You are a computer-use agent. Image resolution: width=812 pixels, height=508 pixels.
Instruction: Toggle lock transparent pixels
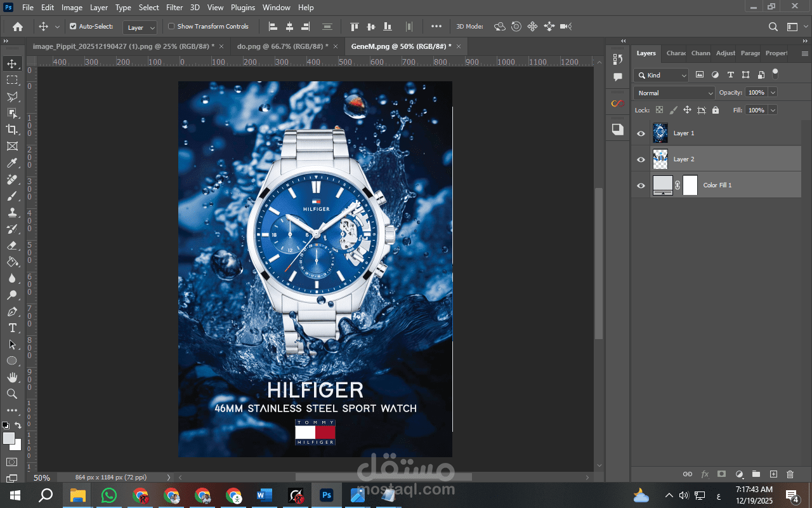click(x=659, y=110)
